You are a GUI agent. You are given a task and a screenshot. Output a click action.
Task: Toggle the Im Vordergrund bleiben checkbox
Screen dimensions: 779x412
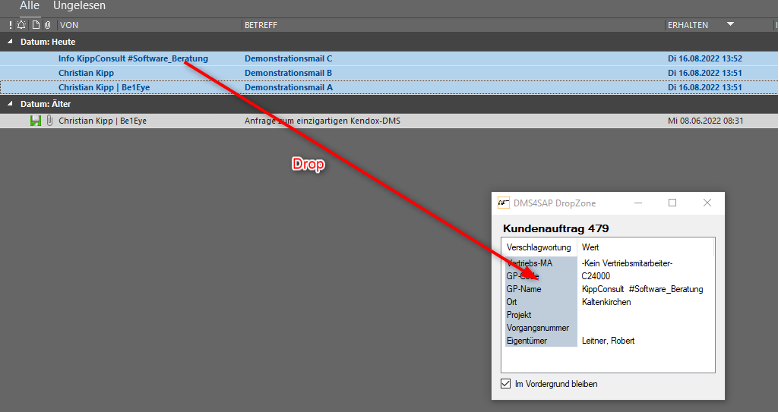tap(504, 384)
